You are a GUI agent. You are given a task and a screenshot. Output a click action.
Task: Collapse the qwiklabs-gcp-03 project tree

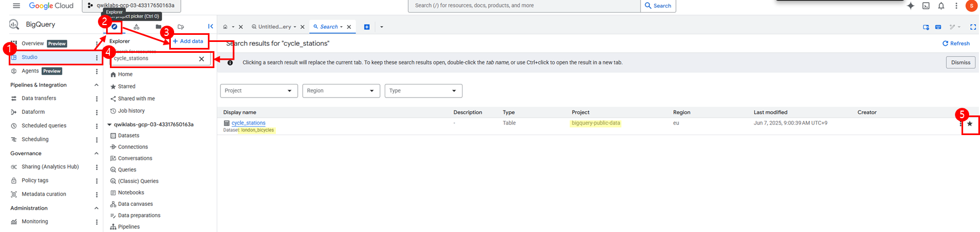(x=109, y=125)
